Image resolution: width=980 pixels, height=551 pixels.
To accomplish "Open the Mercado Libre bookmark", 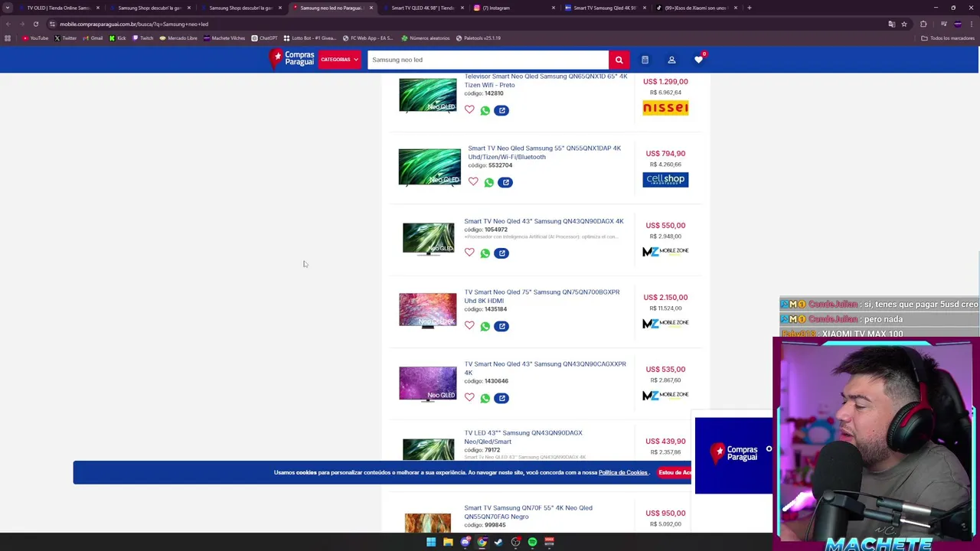I will coord(178,37).
